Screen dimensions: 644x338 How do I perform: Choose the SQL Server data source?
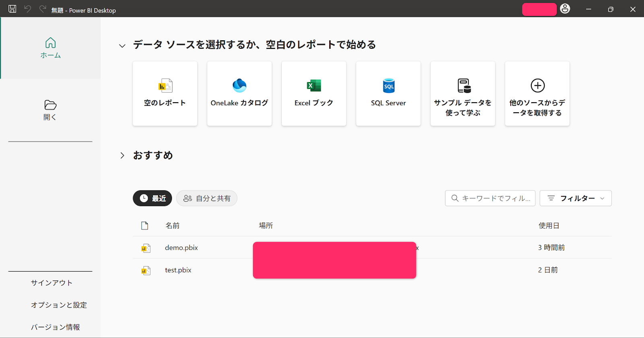pos(388,93)
